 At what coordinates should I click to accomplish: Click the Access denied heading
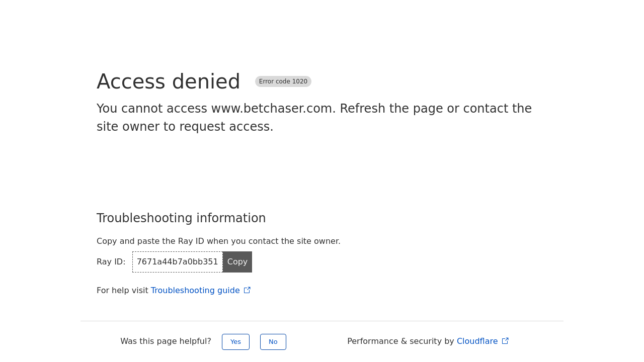tap(169, 81)
